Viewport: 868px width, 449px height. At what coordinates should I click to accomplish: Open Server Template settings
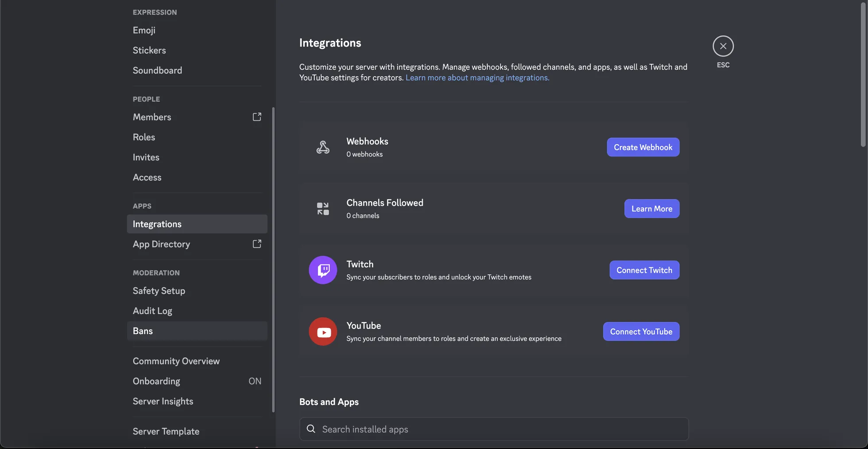click(x=197, y=431)
